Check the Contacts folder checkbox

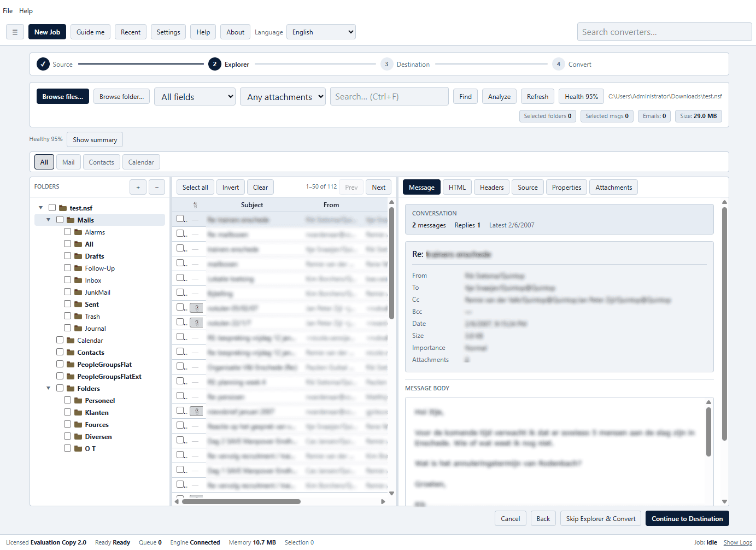60,352
